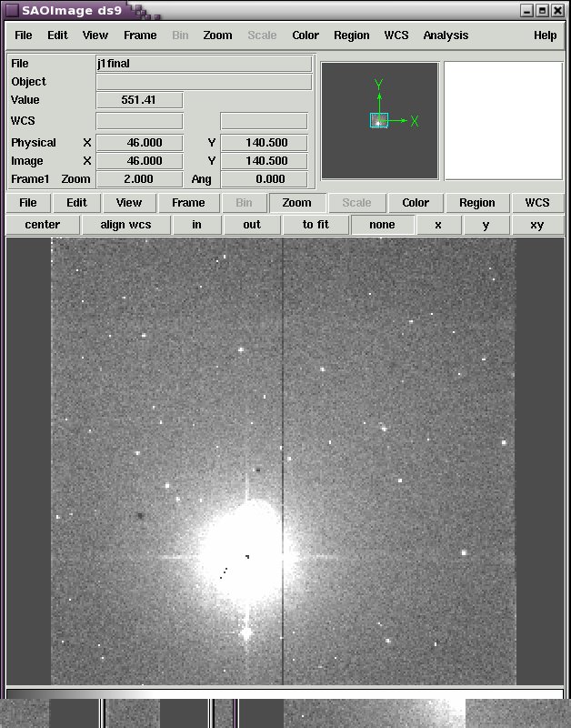
Task: Zoom out using the 'out' button
Action: click(252, 225)
